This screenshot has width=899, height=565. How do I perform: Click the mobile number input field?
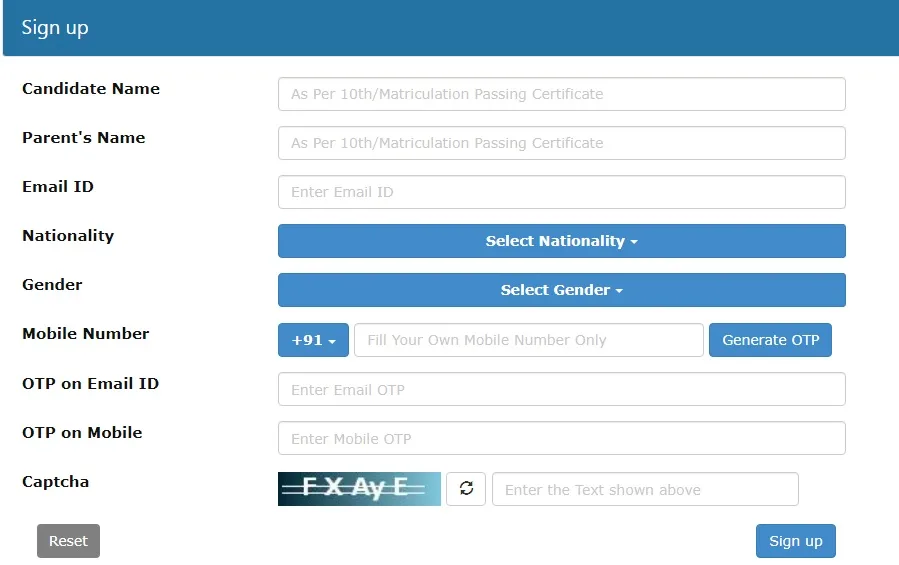pyautogui.click(x=529, y=340)
